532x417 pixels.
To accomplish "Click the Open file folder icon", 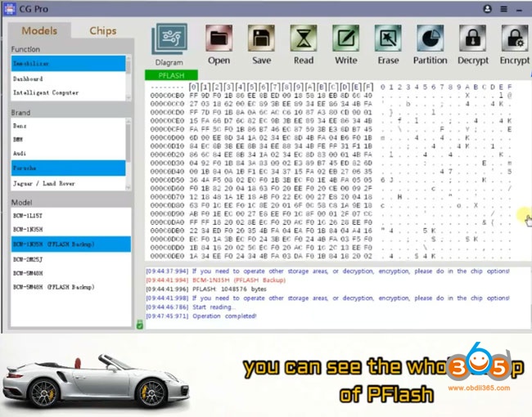I will click(219, 39).
